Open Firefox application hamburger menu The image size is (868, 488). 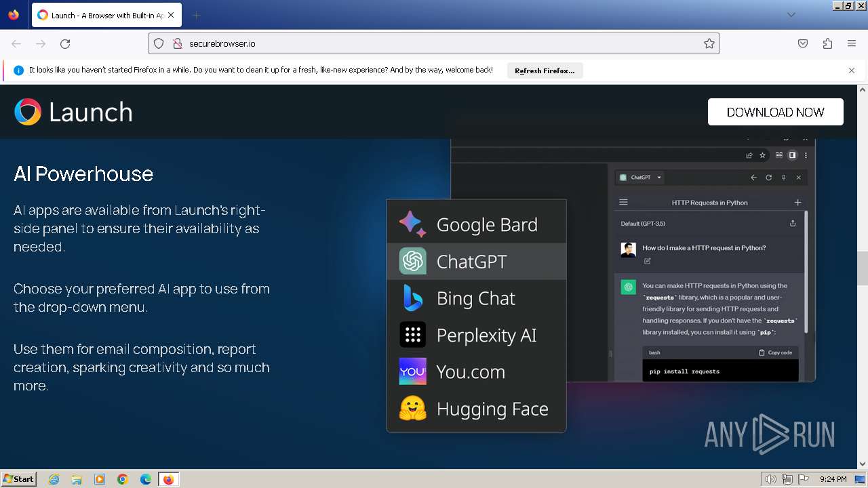tap(852, 43)
